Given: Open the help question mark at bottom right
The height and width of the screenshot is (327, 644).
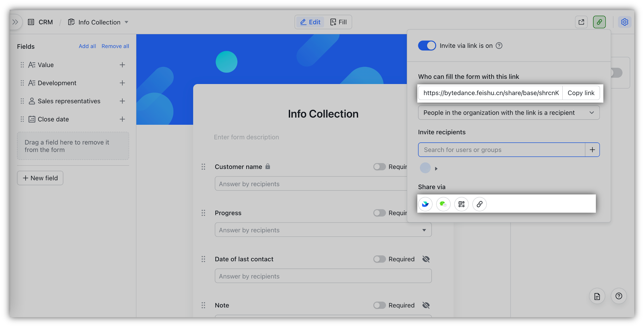Looking at the screenshot, I should (x=619, y=296).
